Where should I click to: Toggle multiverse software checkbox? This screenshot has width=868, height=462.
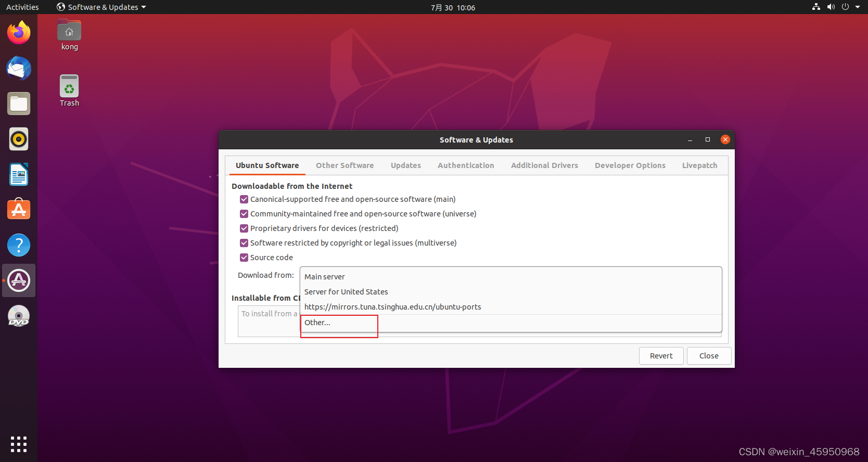point(244,243)
